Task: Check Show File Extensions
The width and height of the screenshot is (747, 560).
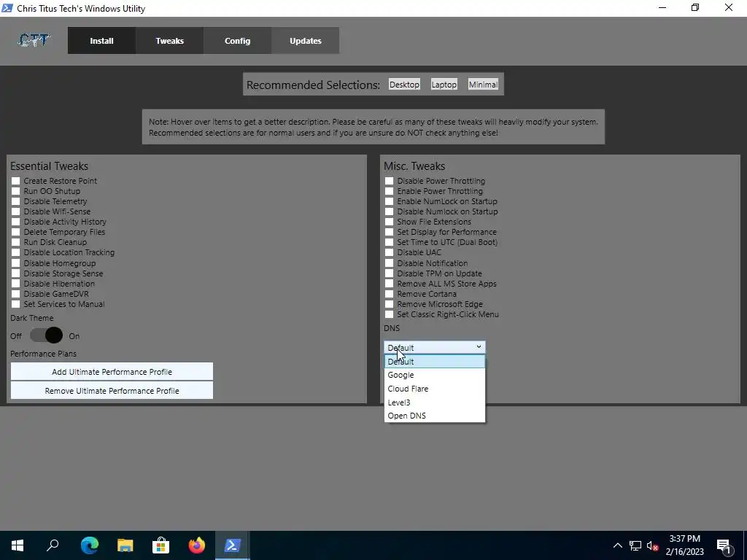Action: click(x=390, y=222)
